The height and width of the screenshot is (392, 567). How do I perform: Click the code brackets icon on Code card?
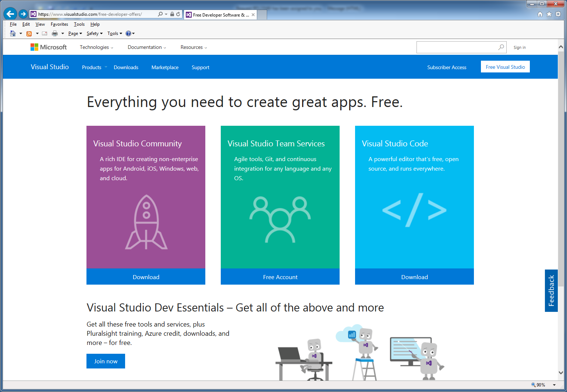414,210
